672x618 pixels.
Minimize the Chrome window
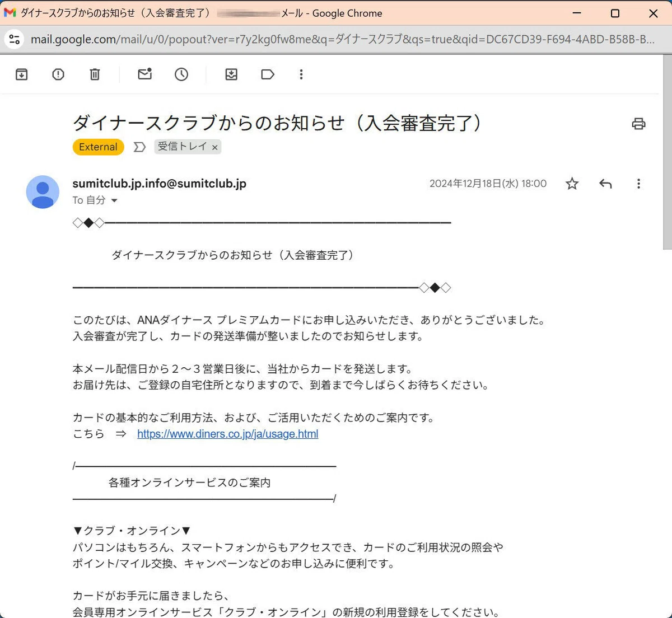577,13
